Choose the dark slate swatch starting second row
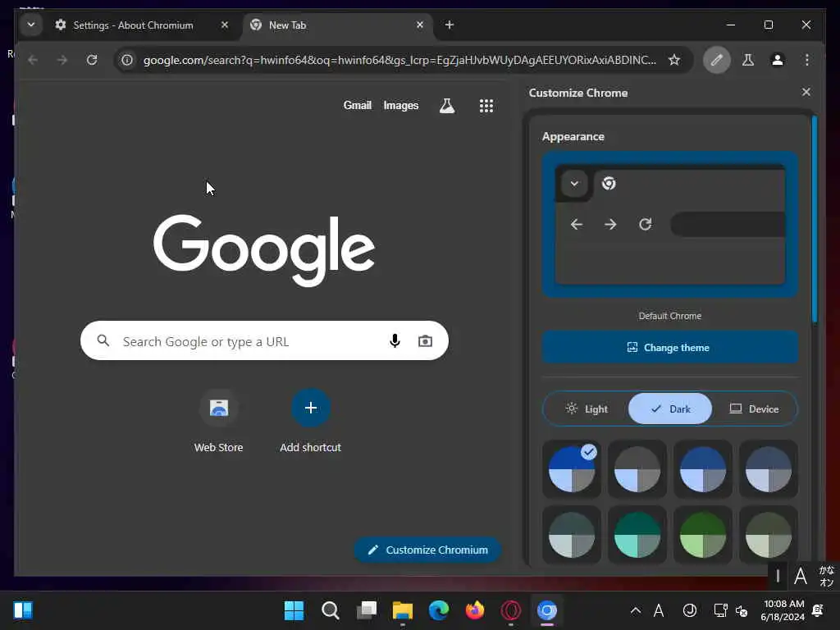The height and width of the screenshot is (630, 840). tap(572, 535)
